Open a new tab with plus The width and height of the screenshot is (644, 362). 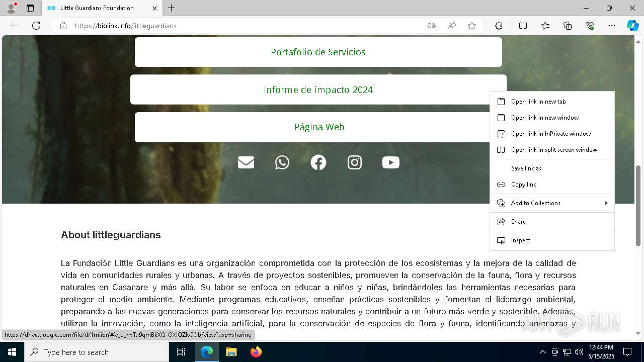(172, 8)
